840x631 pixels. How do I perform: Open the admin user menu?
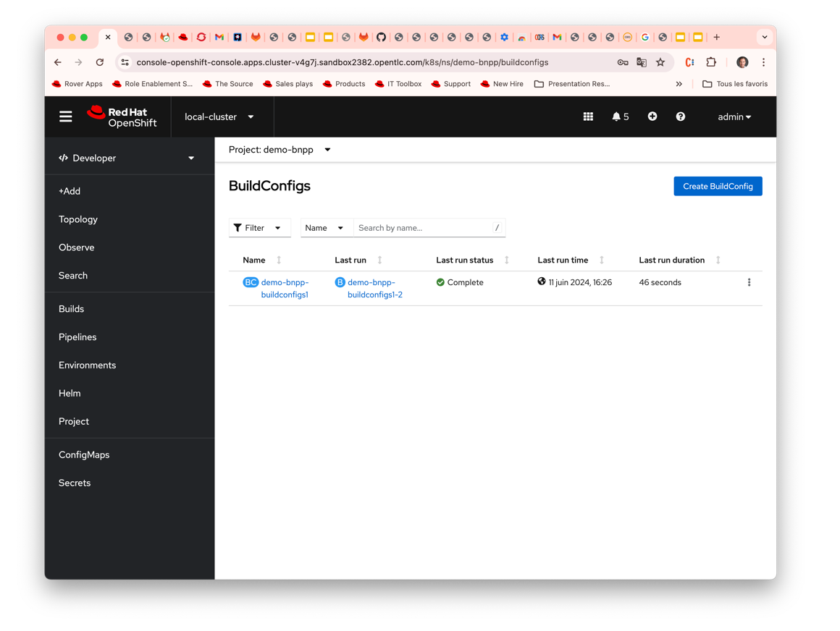pyautogui.click(x=734, y=117)
